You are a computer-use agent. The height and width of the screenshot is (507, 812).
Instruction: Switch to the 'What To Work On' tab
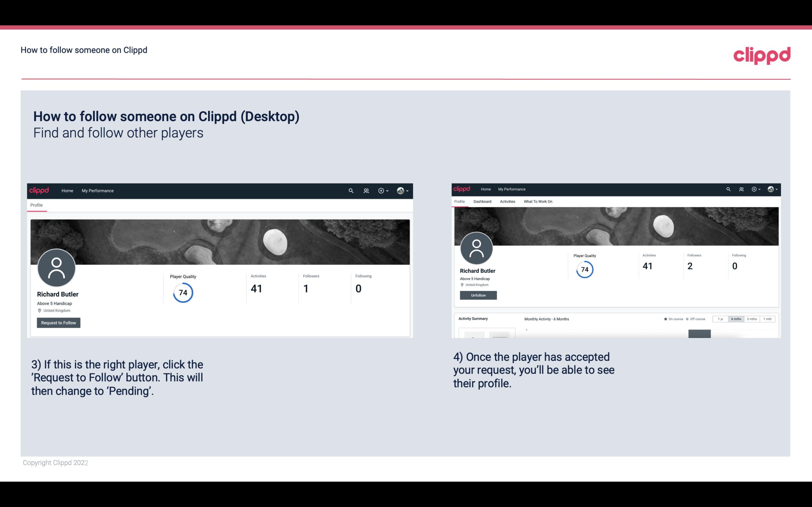point(537,201)
